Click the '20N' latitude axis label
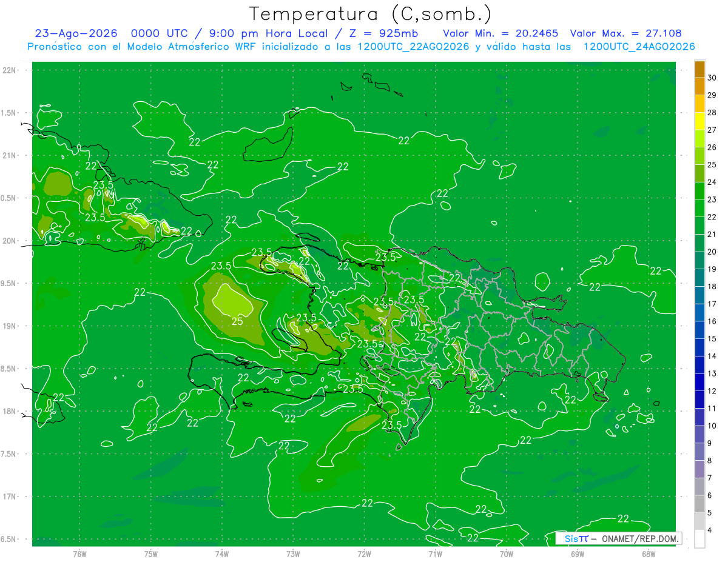 coord(9,241)
